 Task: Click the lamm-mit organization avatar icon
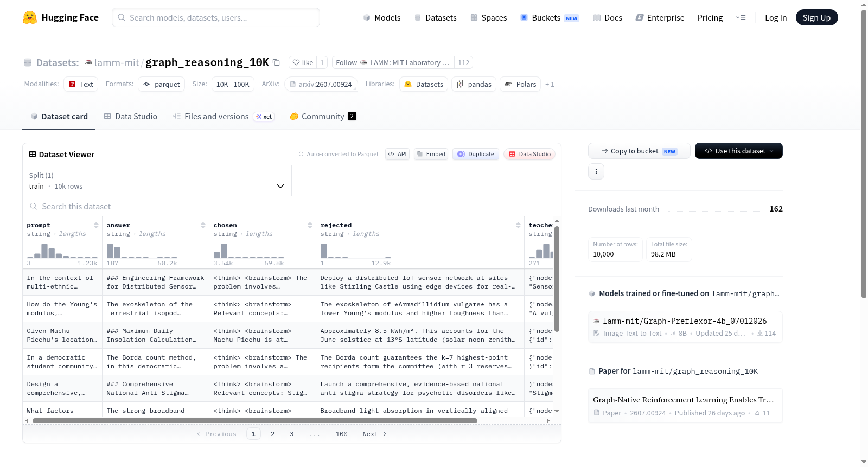88,62
